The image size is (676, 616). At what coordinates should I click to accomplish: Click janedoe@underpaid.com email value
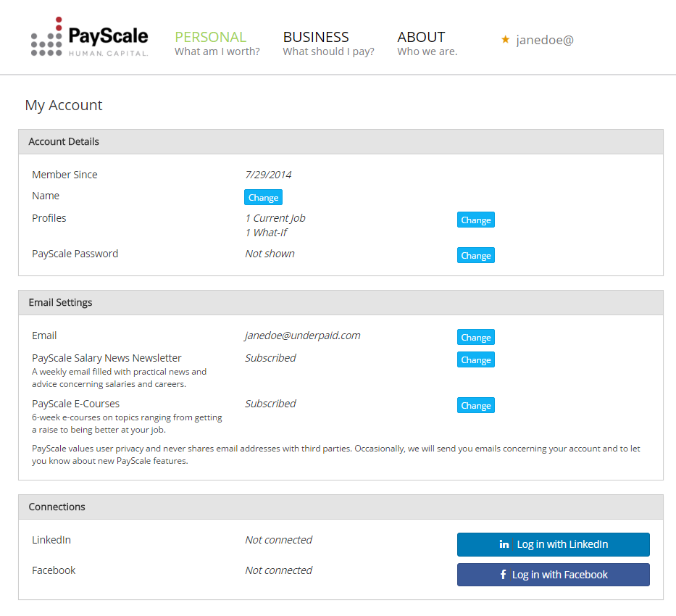[302, 336]
